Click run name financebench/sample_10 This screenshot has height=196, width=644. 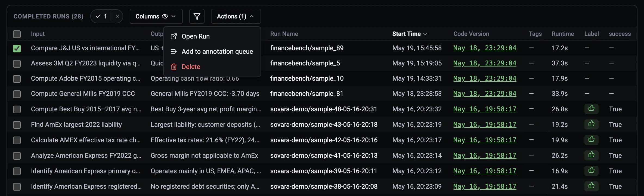pos(307,78)
